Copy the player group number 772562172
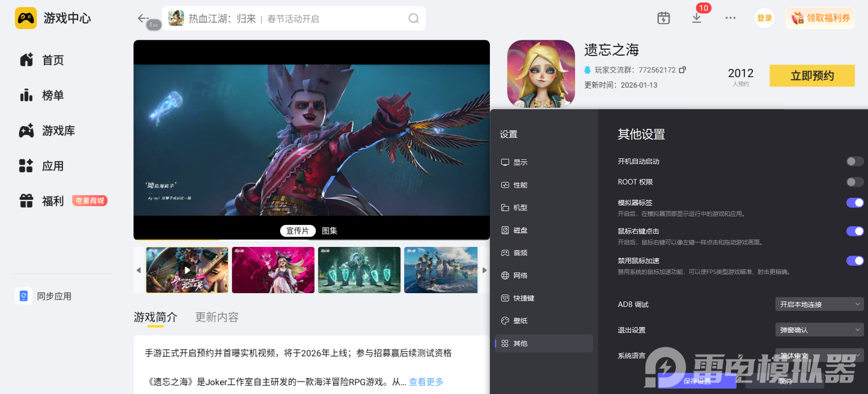 (x=682, y=70)
